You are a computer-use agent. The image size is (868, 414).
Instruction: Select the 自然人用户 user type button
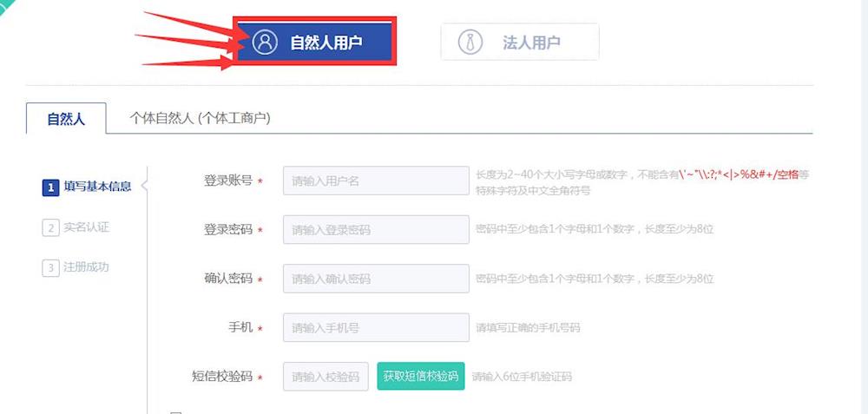click(314, 41)
